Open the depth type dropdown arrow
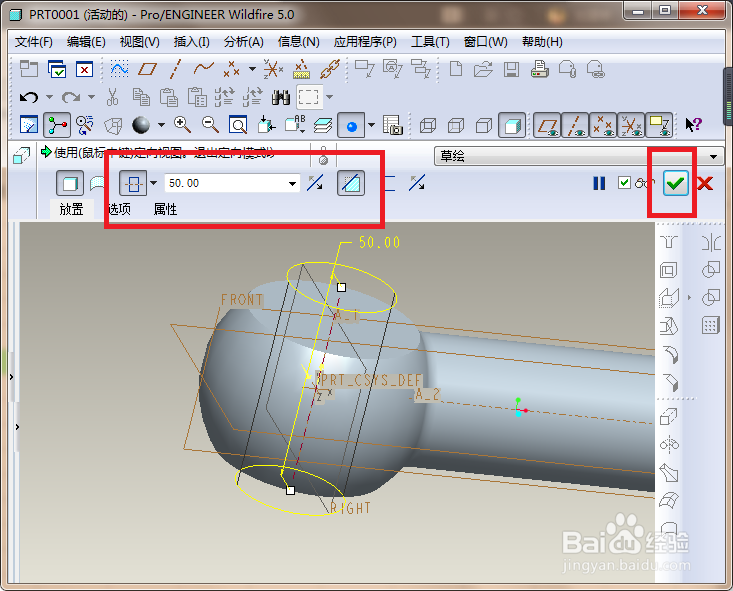The width and height of the screenshot is (733, 591). [x=153, y=183]
